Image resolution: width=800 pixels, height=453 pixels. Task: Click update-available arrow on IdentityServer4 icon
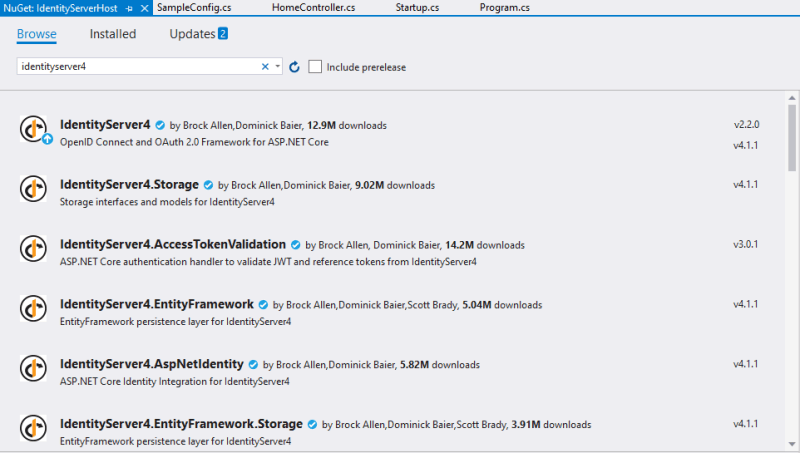(47, 139)
